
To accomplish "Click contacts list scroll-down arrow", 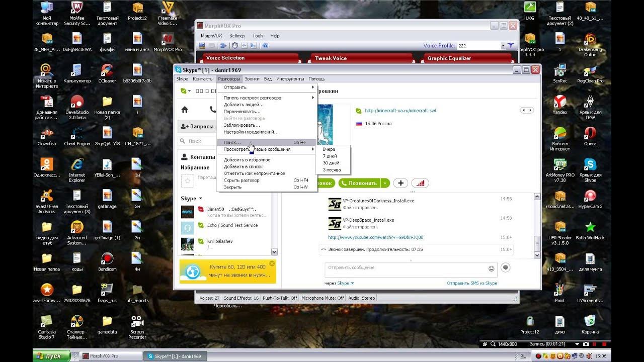I will [x=274, y=252].
